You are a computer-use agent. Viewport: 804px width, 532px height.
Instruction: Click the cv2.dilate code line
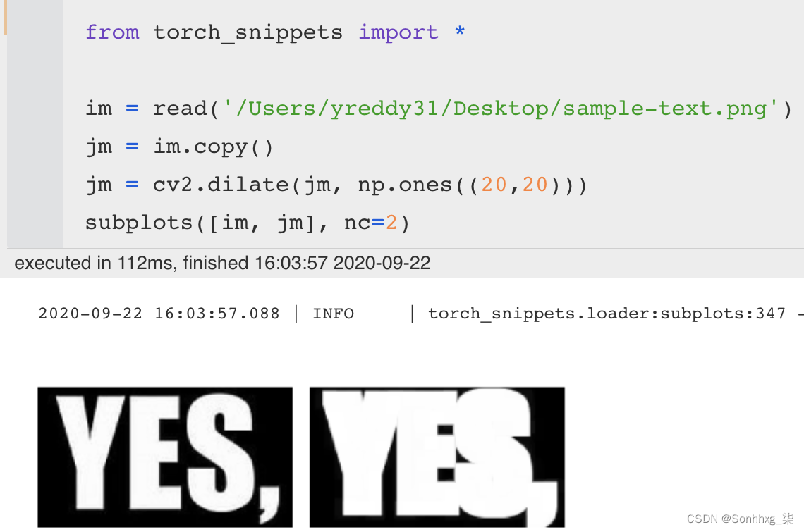336,185
